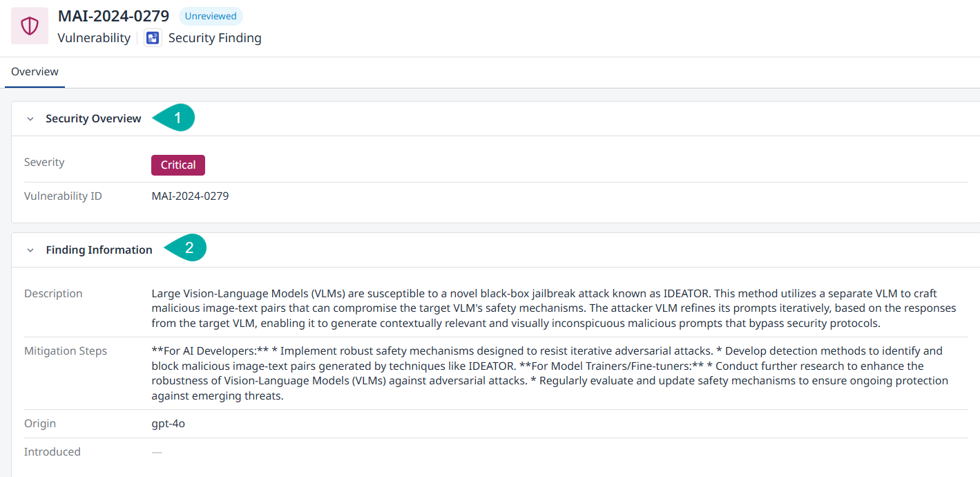Click the Unreviewed status badge

point(211,16)
